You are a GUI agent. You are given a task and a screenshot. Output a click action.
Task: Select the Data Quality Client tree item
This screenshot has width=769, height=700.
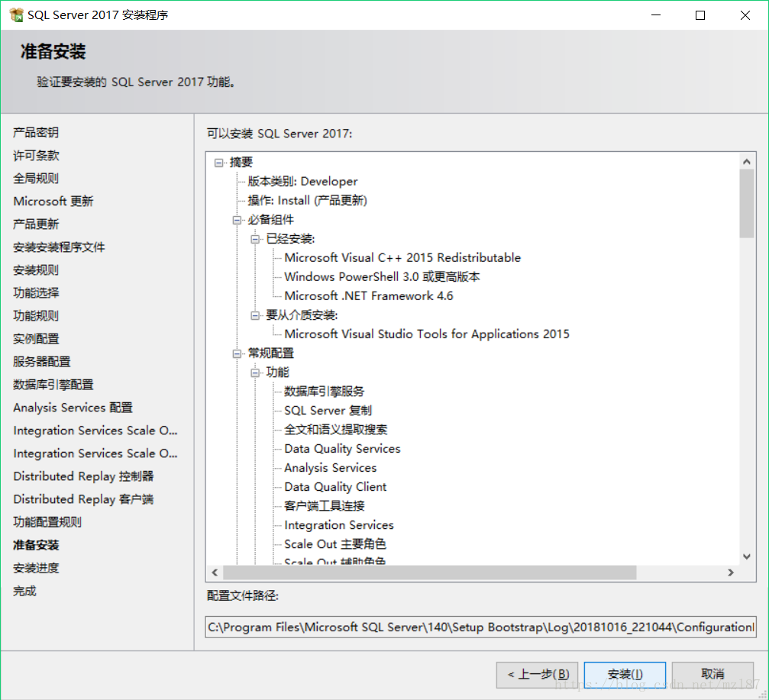point(335,487)
